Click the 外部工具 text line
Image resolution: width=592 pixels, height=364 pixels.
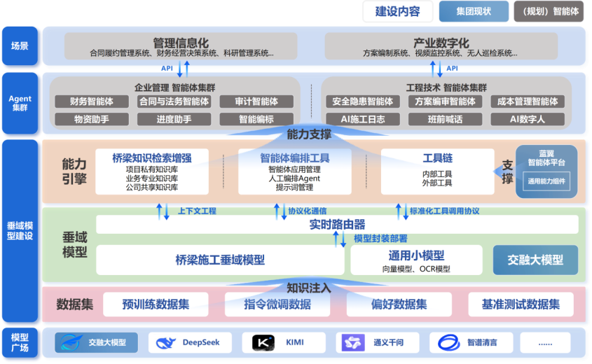[437, 183]
